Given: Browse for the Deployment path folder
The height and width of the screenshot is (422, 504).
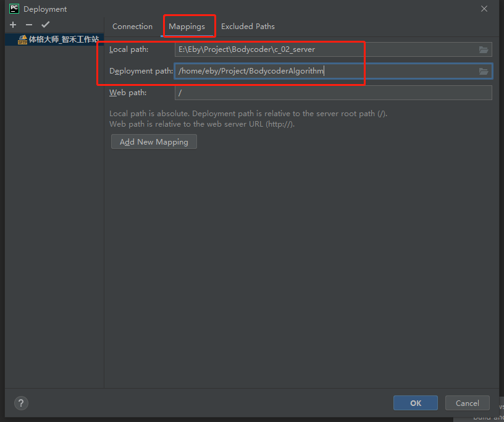Looking at the screenshot, I should [x=484, y=71].
